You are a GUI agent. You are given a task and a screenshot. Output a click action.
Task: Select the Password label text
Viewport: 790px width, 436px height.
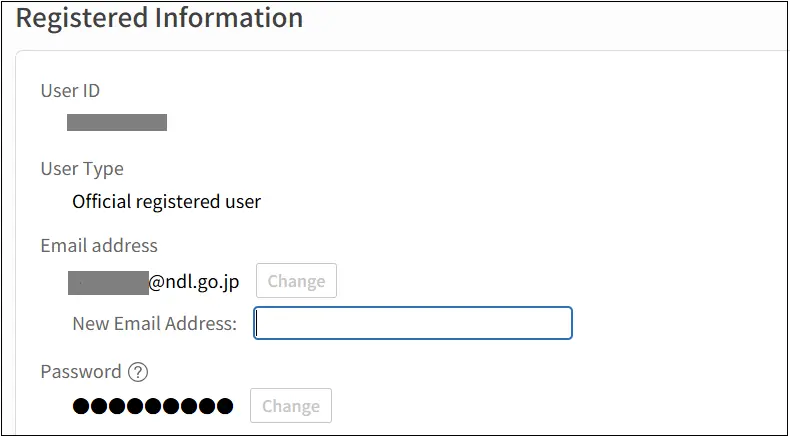tap(81, 372)
